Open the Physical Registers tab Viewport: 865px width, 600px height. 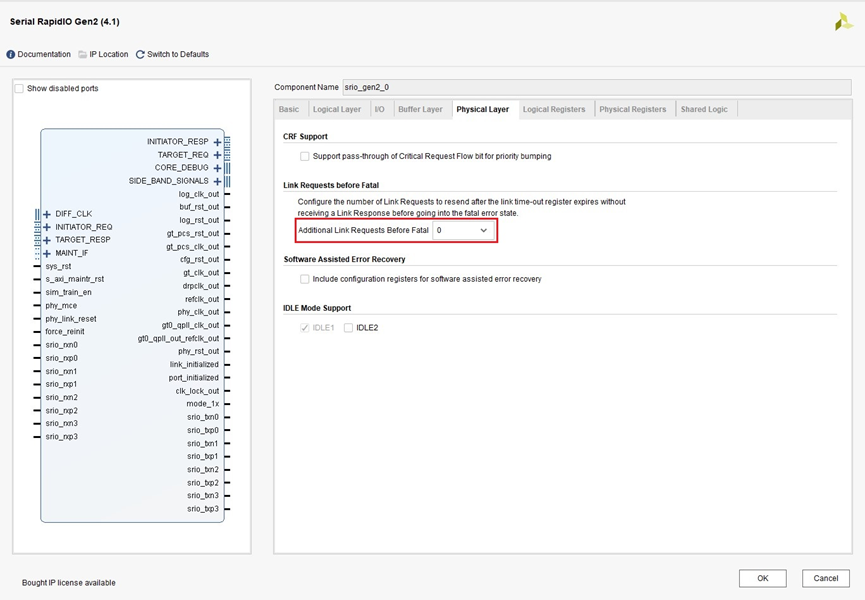[633, 110]
